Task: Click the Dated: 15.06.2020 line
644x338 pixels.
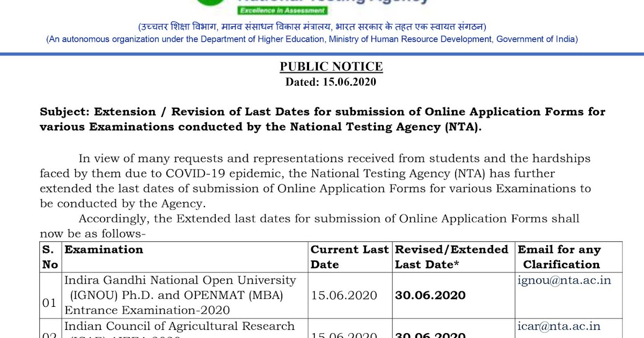Action: (331, 82)
